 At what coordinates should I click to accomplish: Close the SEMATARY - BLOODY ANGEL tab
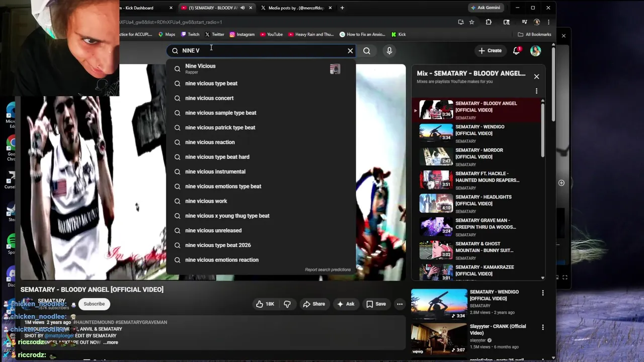pyautogui.click(x=250, y=8)
